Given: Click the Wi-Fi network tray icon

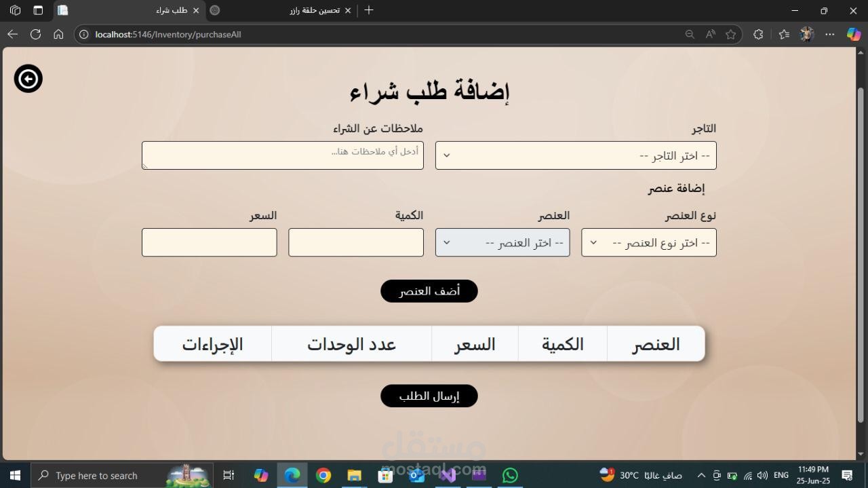Looking at the screenshot, I should click(748, 475).
